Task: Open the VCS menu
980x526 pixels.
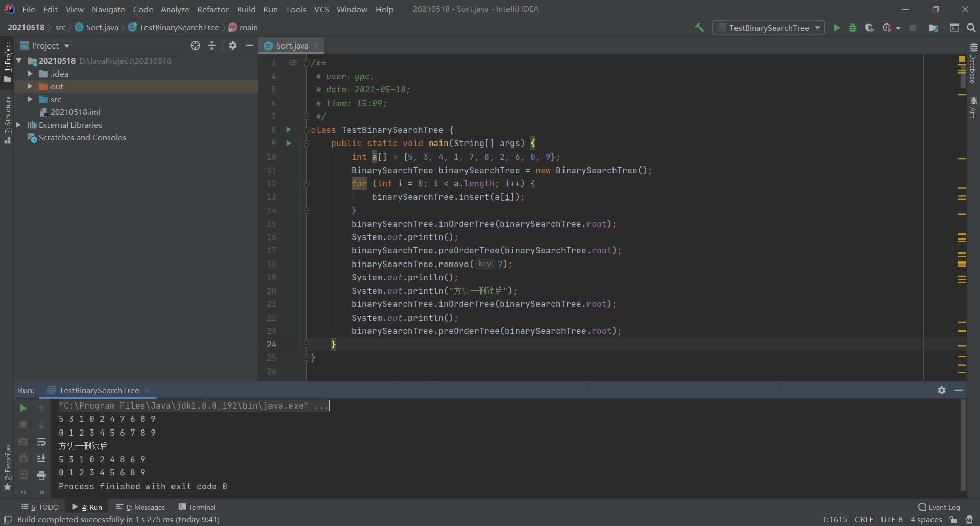Action: pos(322,9)
